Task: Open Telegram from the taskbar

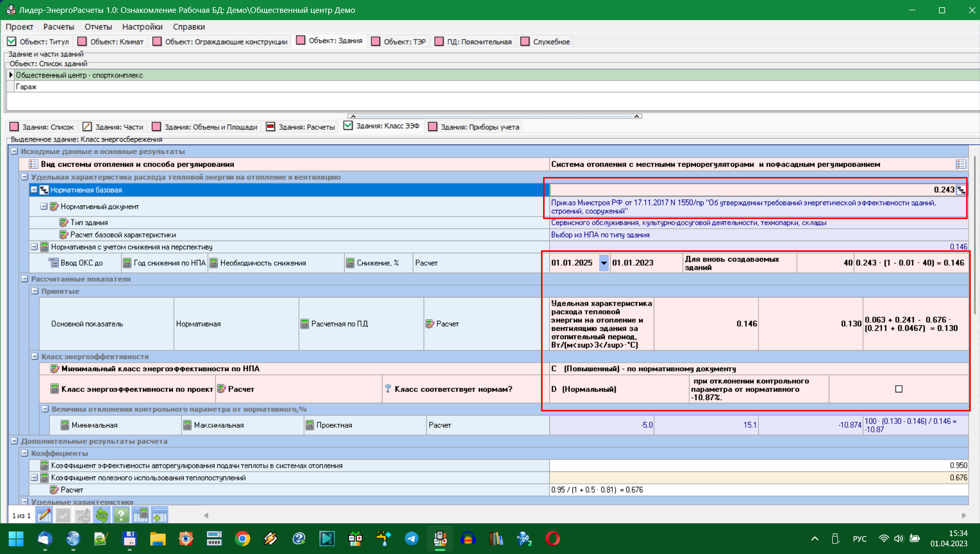Action: click(x=411, y=539)
